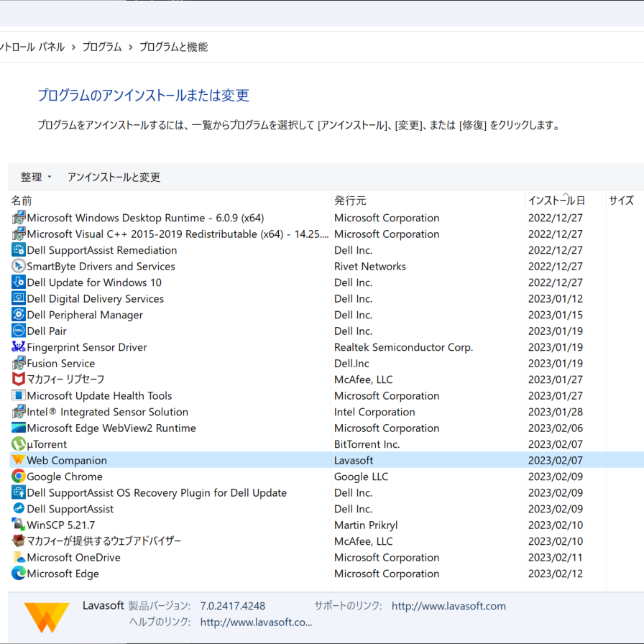Click the publisher cell Google LLC

[361, 477]
